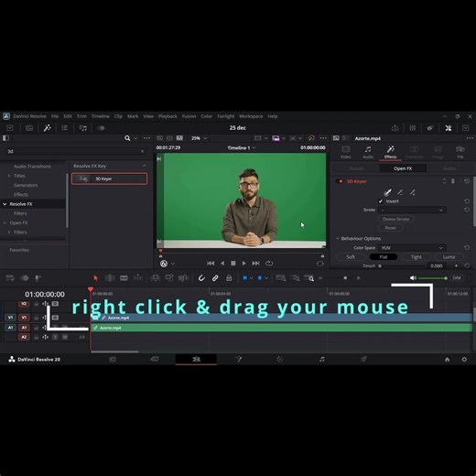Viewport: 476px width, 476px height.
Task: Collapse the Open FX tree item
Action: (x=5, y=222)
